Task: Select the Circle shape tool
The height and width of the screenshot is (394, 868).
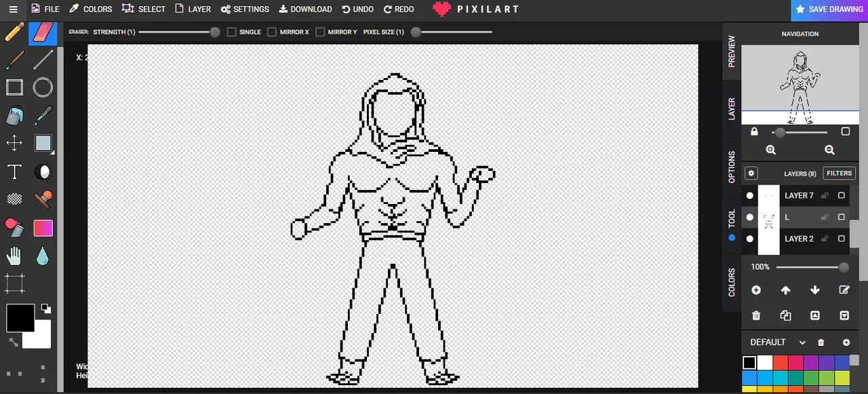Action: tap(43, 87)
